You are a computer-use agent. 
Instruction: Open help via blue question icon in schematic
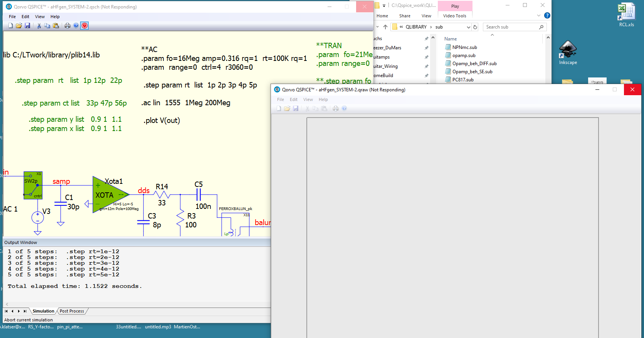click(x=76, y=26)
